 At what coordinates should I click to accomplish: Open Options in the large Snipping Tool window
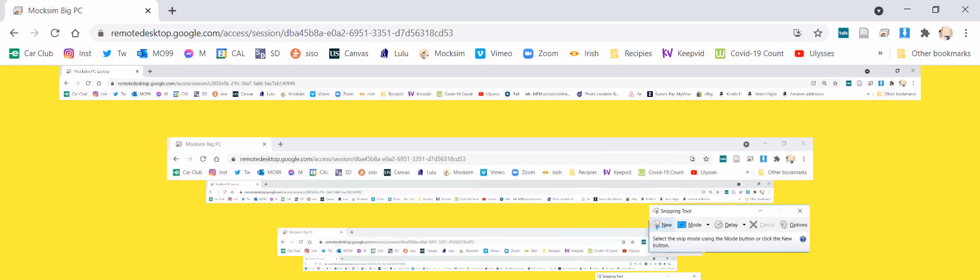pyautogui.click(x=794, y=225)
